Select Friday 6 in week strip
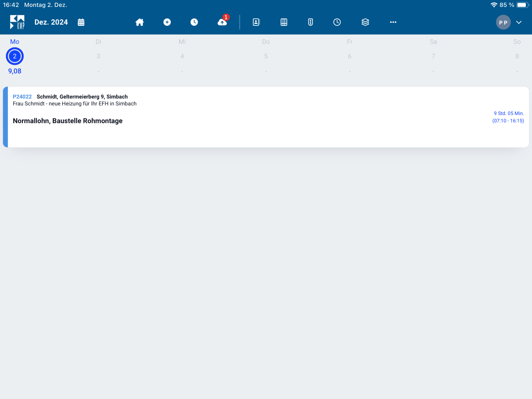The image size is (532, 399). tap(350, 56)
